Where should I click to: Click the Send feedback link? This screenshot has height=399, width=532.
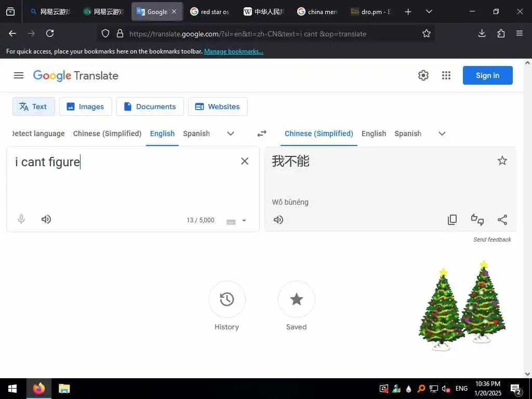[x=492, y=240]
